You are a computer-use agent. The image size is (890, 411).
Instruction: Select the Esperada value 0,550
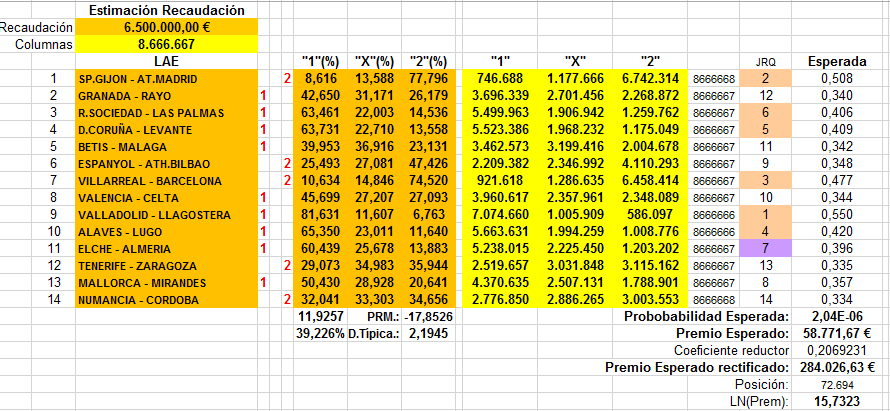point(837,215)
